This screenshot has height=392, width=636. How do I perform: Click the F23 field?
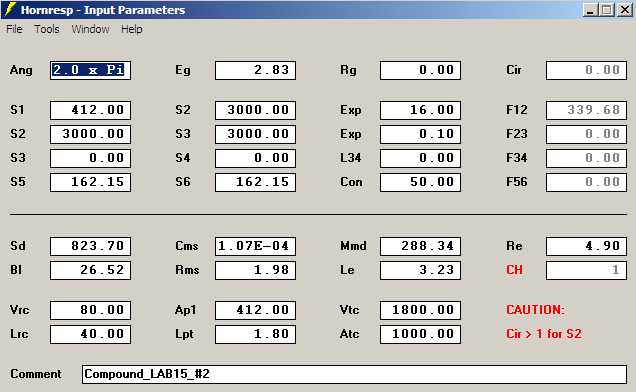pyautogui.click(x=586, y=134)
